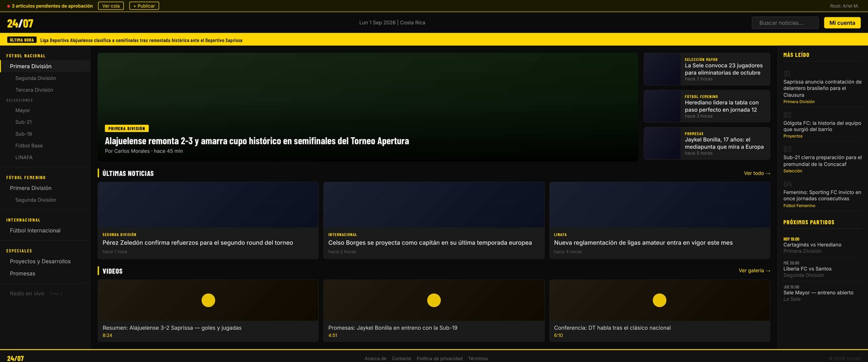Open the Ver cola approval queue
Viewport: 868px width, 362px height.
(111, 6)
